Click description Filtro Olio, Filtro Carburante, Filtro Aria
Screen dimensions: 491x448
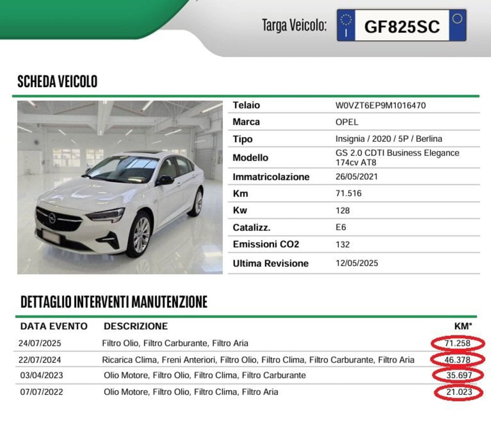tap(175, 343)
